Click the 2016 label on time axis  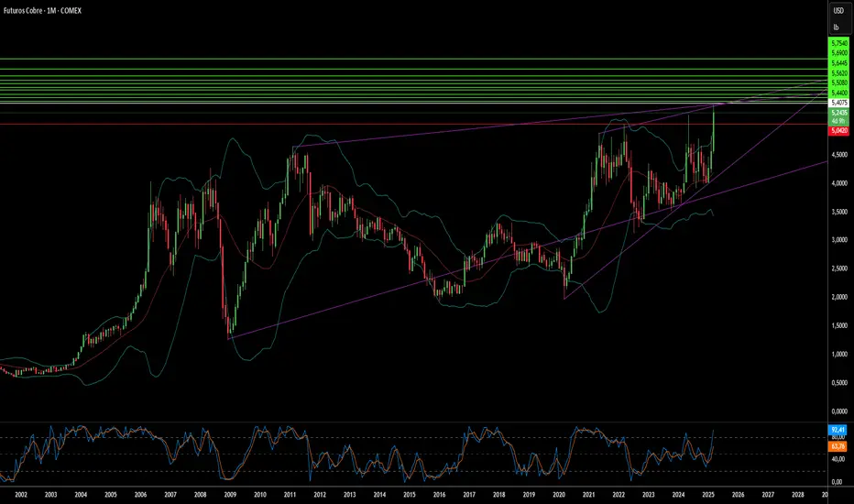pyautogui.click(x=439, y=493)
